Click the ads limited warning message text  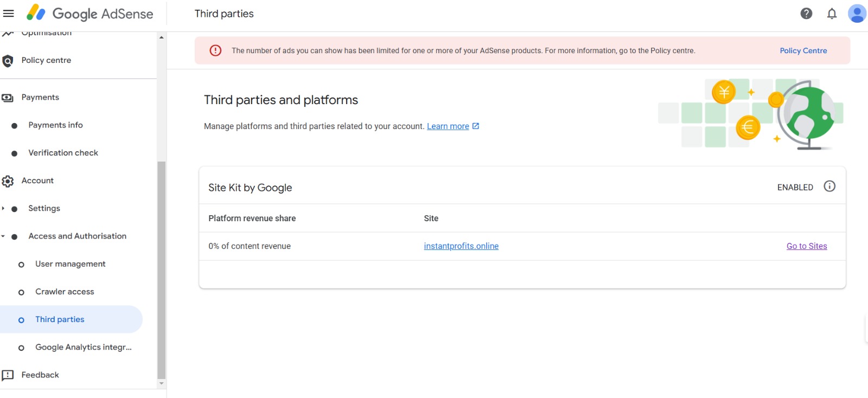point(463,50)
